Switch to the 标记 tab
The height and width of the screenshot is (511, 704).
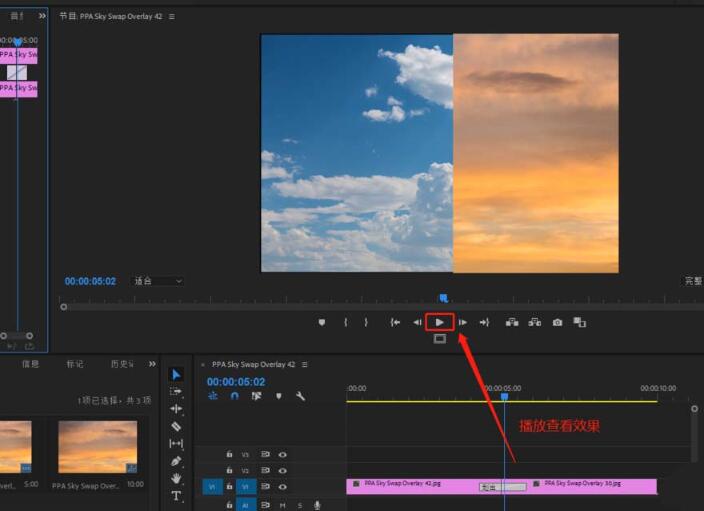(x=75, y=364)
